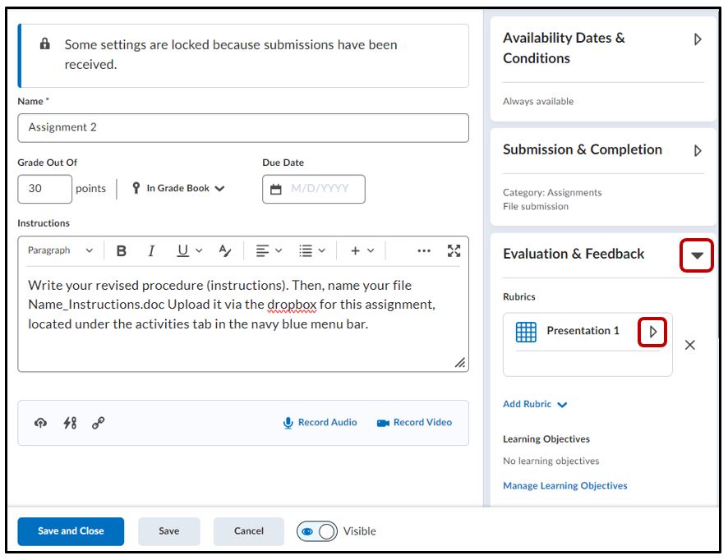The image size is (728, 560).
Task: Open the Manage Learning Objectives link
Action: (x=564, y=486)
